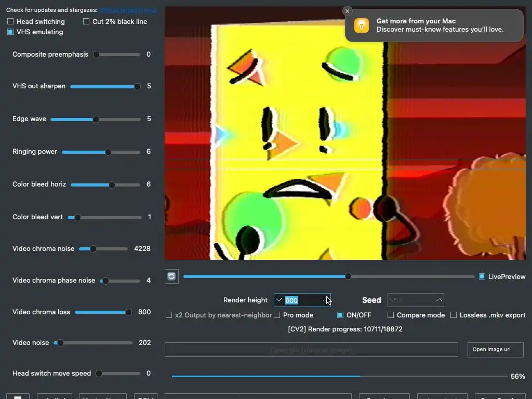Click the Video noise slider handle
The width and height of the screenshot is (532, 399).
coord(60,343)
